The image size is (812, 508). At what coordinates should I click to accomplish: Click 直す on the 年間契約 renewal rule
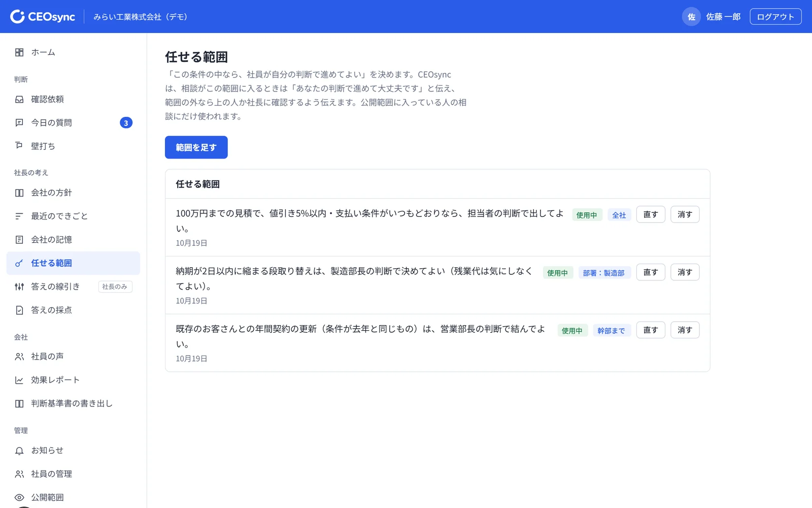[651, 330]
